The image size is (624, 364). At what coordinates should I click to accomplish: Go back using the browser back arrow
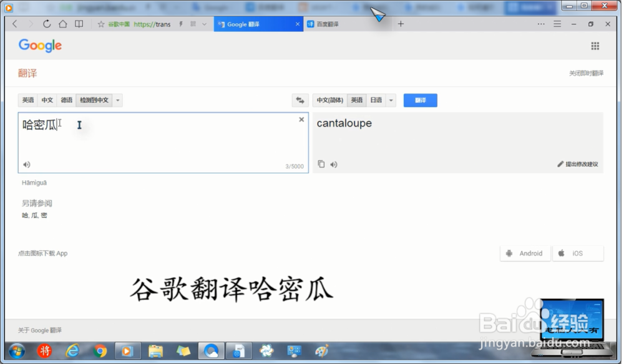[x=15, y=24]
